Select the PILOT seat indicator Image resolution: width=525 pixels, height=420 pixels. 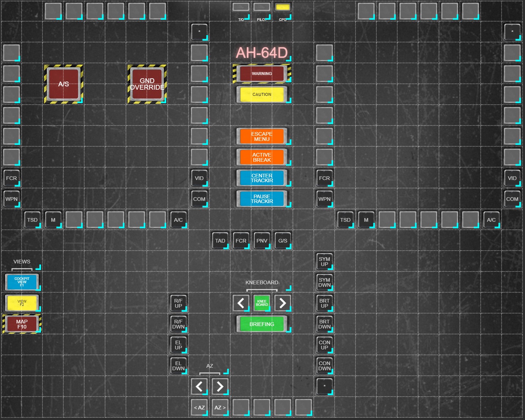point(262,7)
